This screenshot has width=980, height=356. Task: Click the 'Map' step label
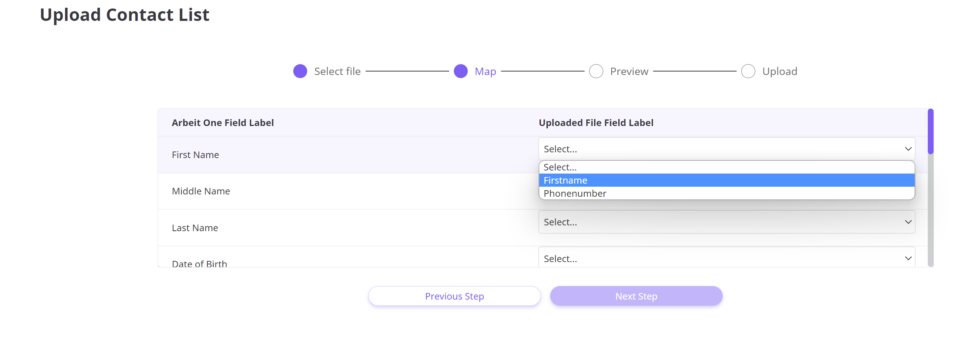point(486,72)
